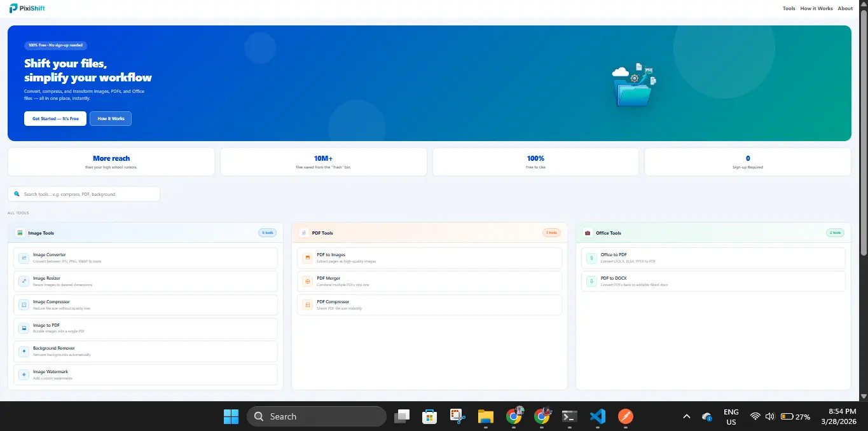Click the PDF Tools category icon
The image size is (868, 431).
point(304,233)
